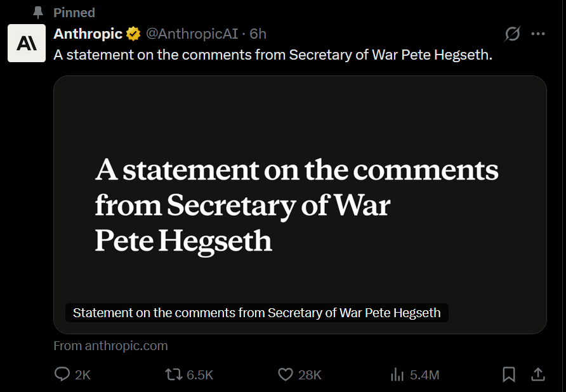Click the card caption at the bottom of the preview
Image resolution: width=566 pixels, height=392 pixels.
(256, 313)
